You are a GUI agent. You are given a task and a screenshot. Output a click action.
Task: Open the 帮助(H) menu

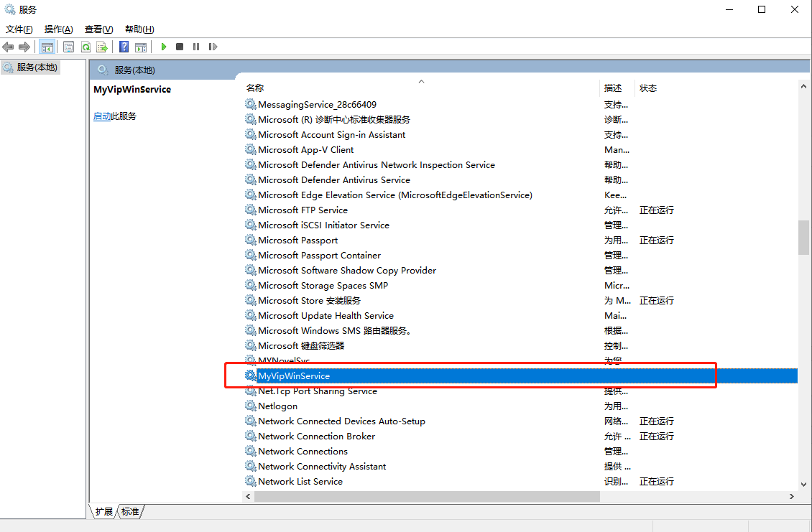[x=139, y=29]
